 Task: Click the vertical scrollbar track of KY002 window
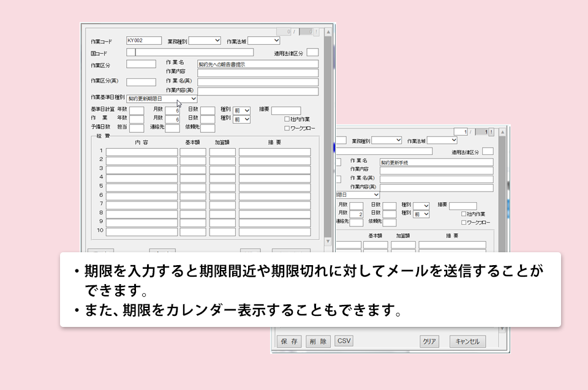[328, 137]
